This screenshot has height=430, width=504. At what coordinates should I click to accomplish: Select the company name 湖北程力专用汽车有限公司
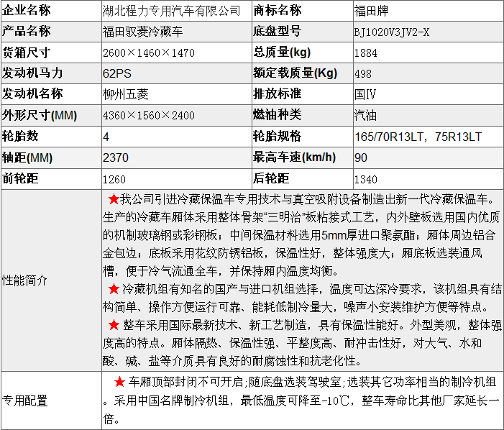[x=172, y=11]
